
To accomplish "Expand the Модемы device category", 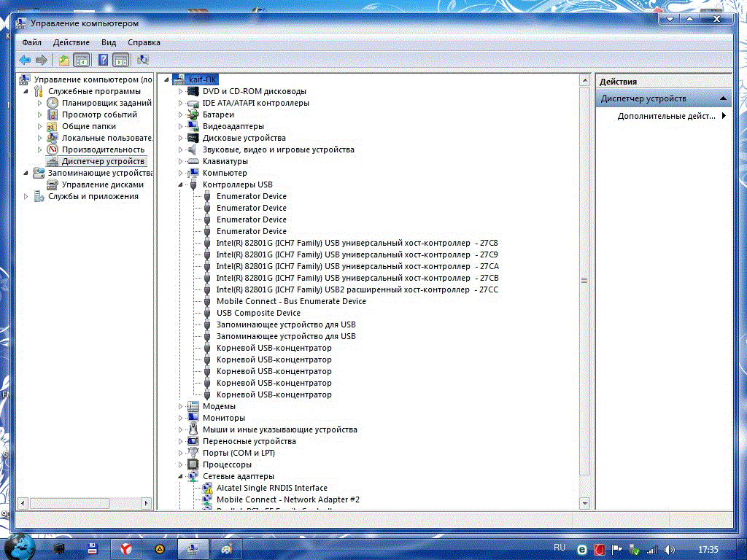I will pyautogui.click(x=182, y=406).
